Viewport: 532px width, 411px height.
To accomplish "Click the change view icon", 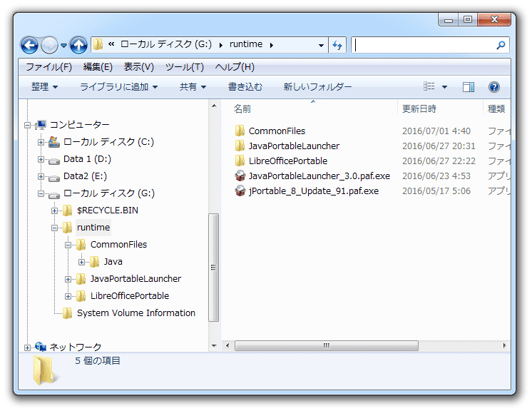I will [x=429, y=86].
